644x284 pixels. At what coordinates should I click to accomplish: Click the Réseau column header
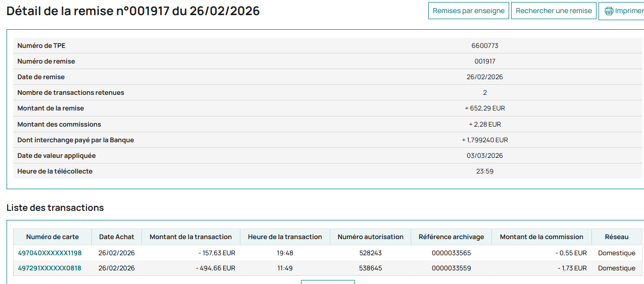[x=617, y=237]
